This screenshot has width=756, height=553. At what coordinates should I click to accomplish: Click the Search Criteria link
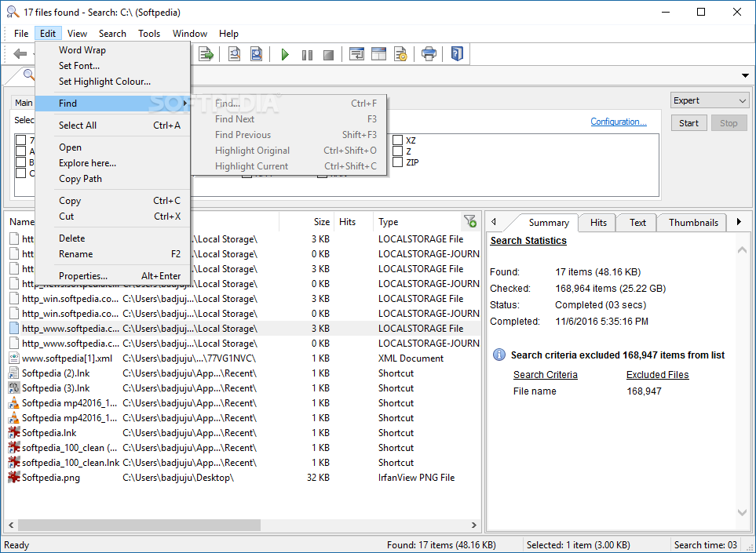[x=546, y=375]
